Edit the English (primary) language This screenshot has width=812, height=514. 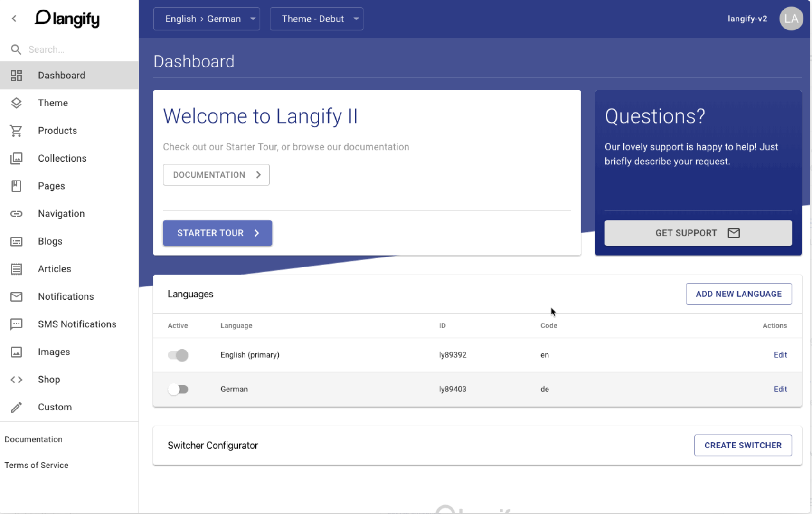click(780, 355)
